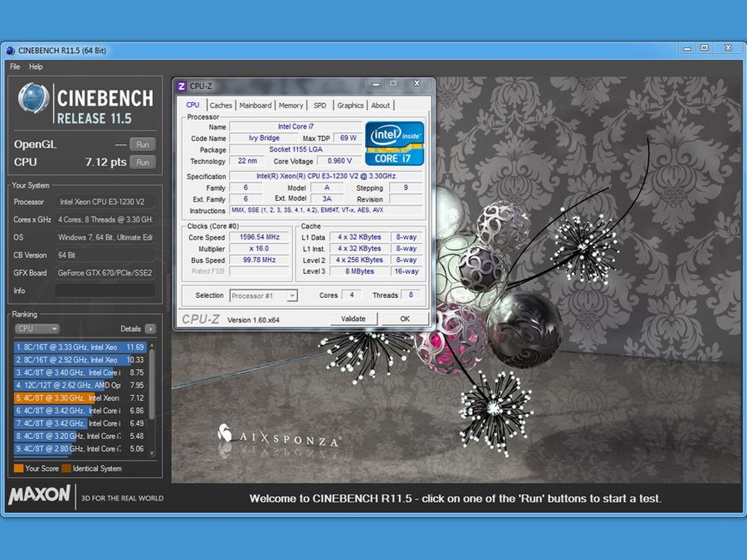Open the Processor #1 selection dropdown
747x560 pixels.
[264, 296]
